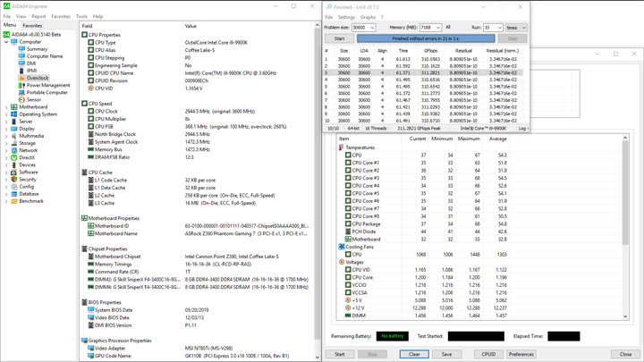The image size is (644, 362).
Task: Select the Overclock tree item icon
Action: pos(22,78)
